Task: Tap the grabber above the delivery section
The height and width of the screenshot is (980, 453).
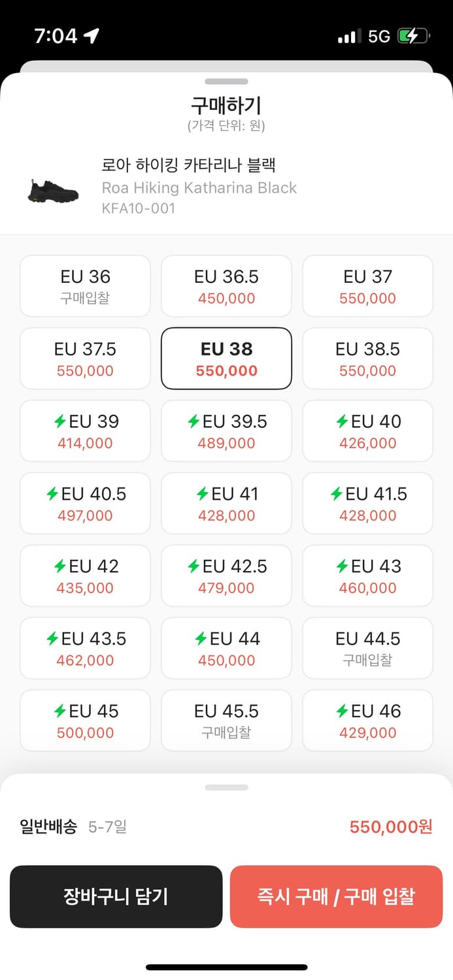Action: tap(226, 788)
